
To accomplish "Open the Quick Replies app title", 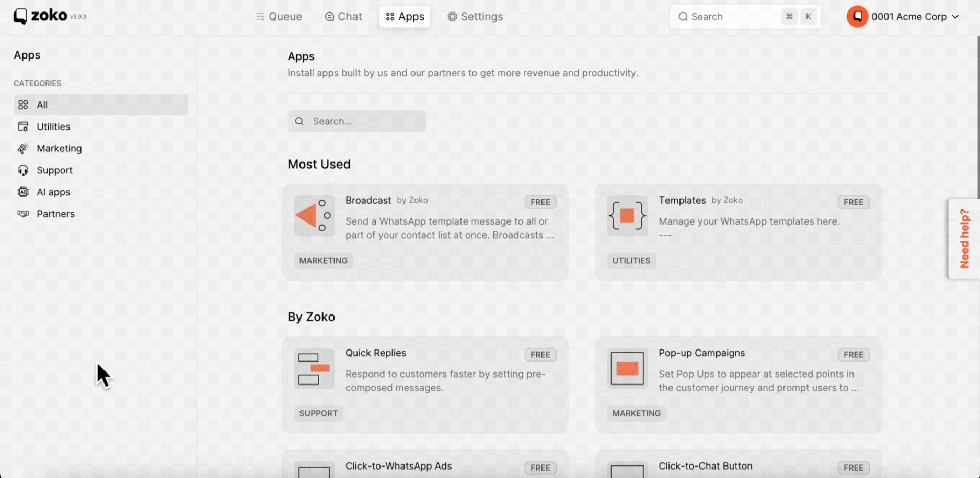I will [x=376, y=353].
